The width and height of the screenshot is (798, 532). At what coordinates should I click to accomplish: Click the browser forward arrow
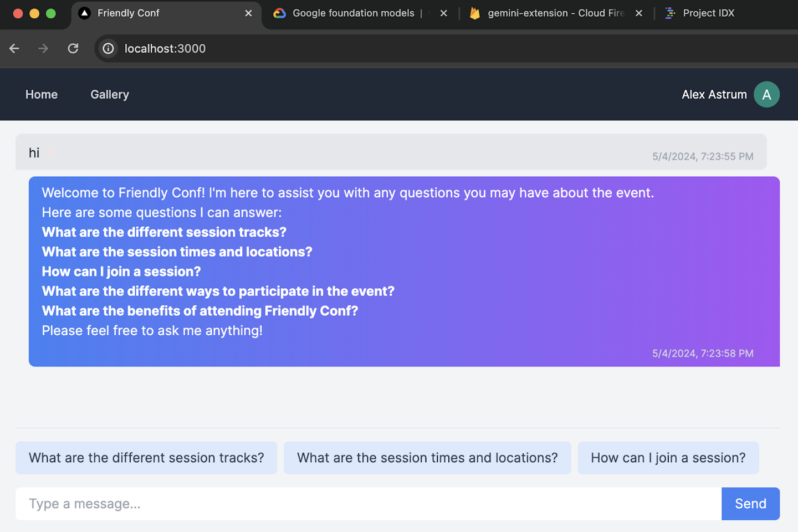(43, 49)
